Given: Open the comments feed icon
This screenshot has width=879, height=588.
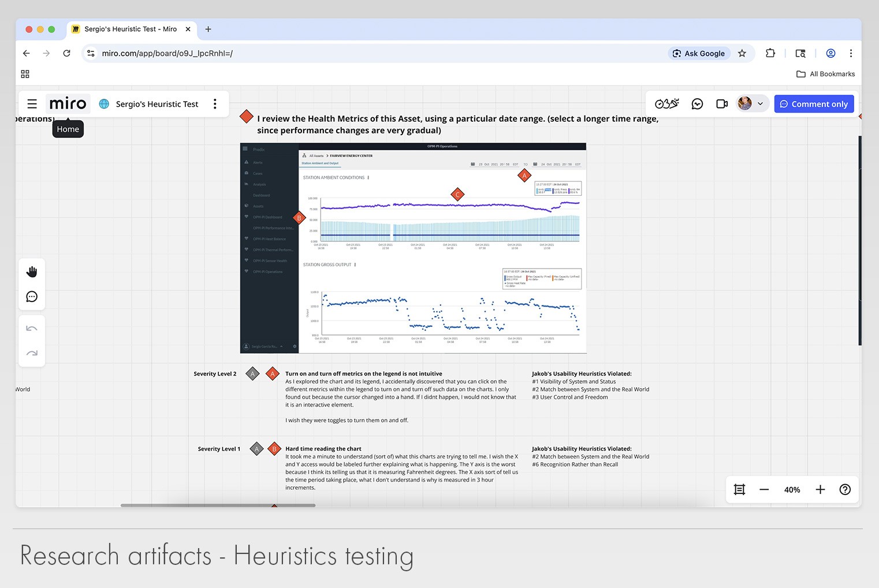Looking at the screenshot, I should pos(697,104).
